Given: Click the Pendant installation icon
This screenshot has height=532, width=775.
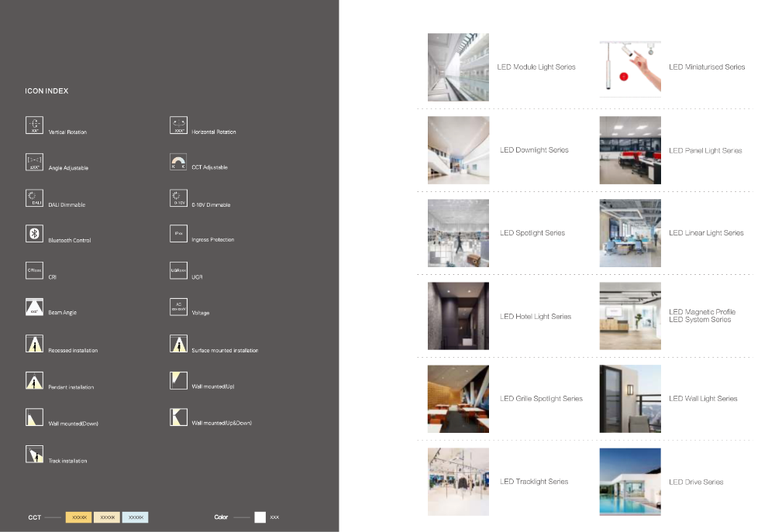Looking at the screenshot, I should pos(35,381).
